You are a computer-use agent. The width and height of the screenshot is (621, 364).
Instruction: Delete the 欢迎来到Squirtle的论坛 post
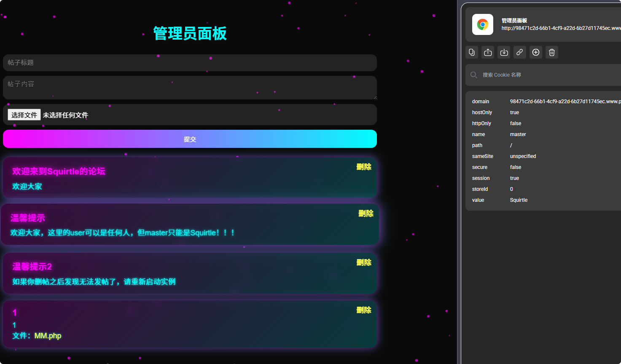364,167
